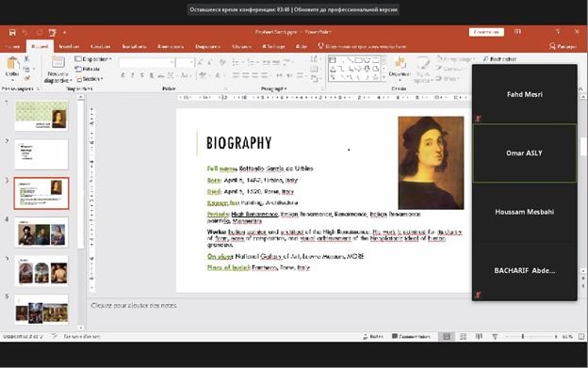Toggle justify text alignment
The height and width of the screenshot is (368, 588).
265,75
